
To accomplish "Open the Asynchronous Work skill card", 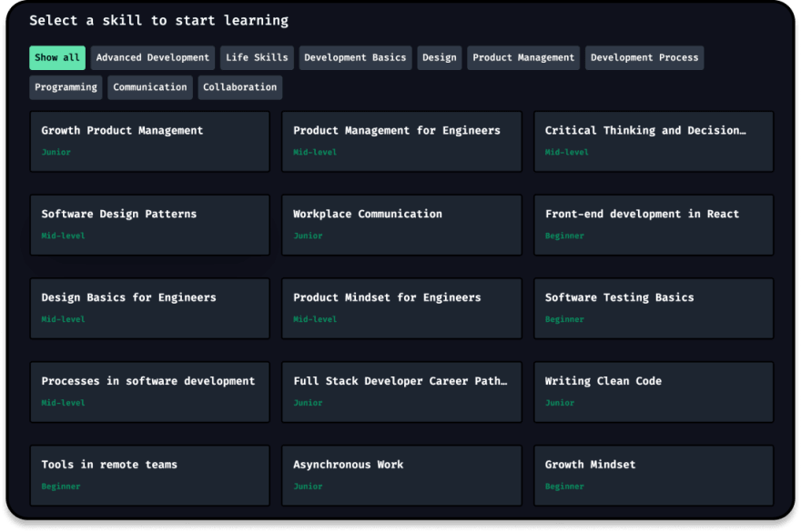I will click(x=401, y=476).
